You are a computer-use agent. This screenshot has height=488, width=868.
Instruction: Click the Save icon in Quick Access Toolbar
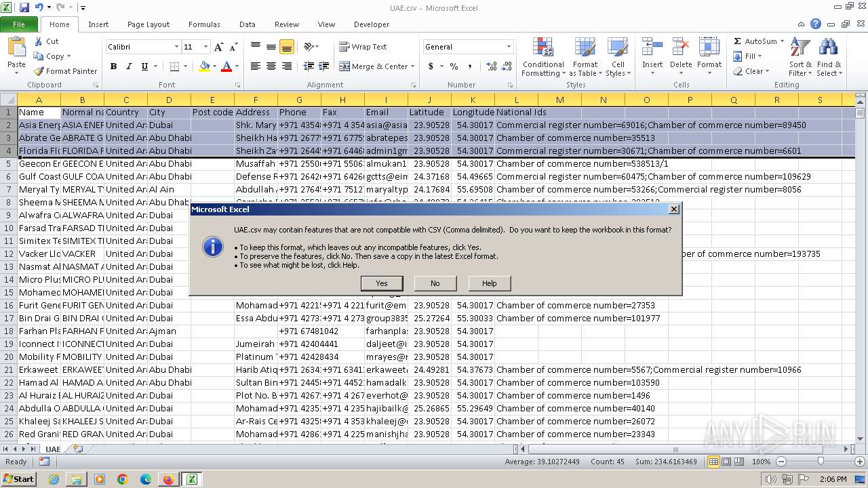point(24,7)
